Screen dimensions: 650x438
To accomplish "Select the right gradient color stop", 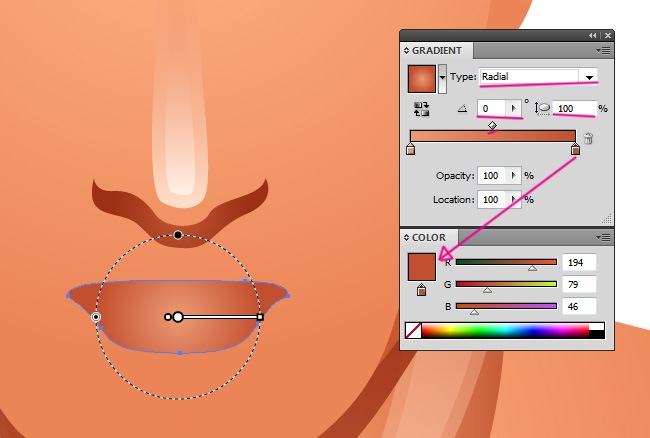I will pyautogui.click(x=575, y=149).
